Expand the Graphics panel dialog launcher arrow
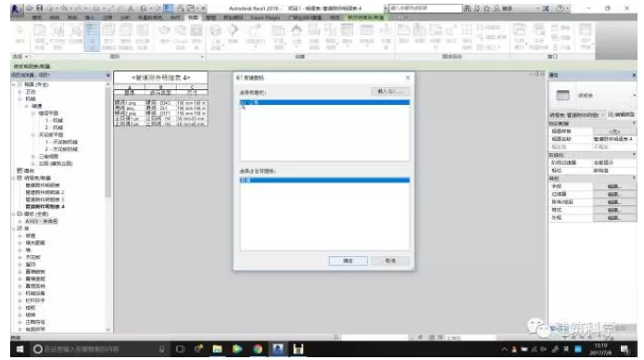Screen dimensions: 644x360 202,57
